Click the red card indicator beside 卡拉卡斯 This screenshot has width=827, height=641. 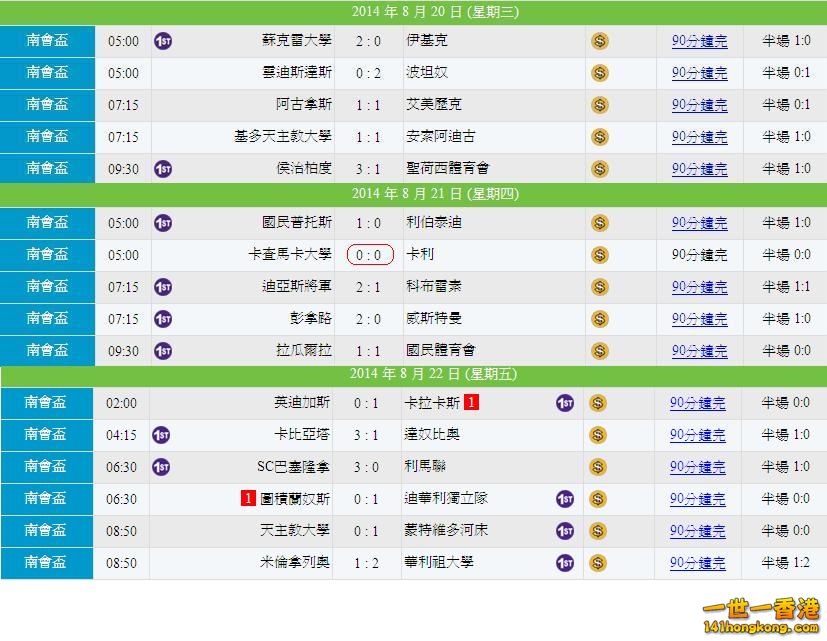(x=471, y=403)
